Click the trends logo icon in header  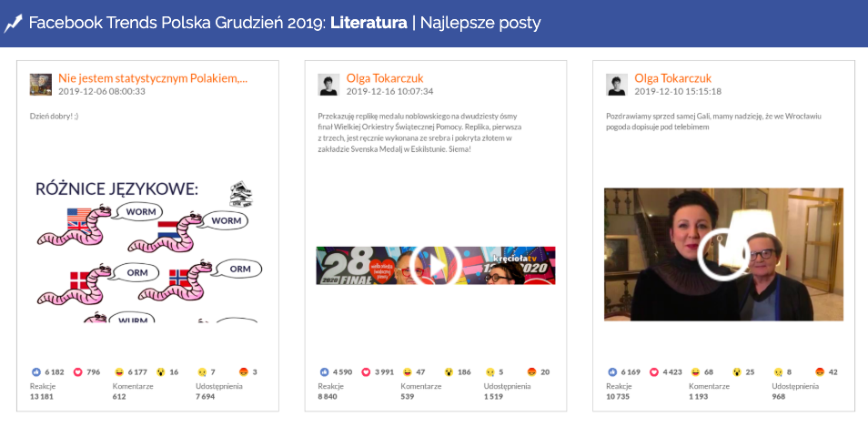click(x=13, y=24)
